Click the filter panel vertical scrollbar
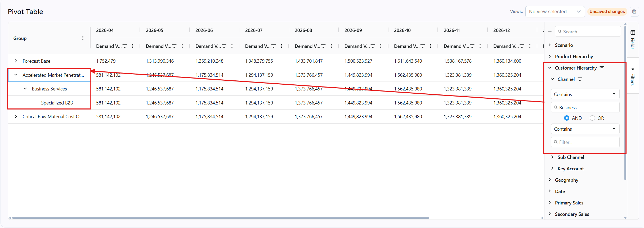This screenshot has height=228, width=644. pyautogui.click(x=625, y=103)
